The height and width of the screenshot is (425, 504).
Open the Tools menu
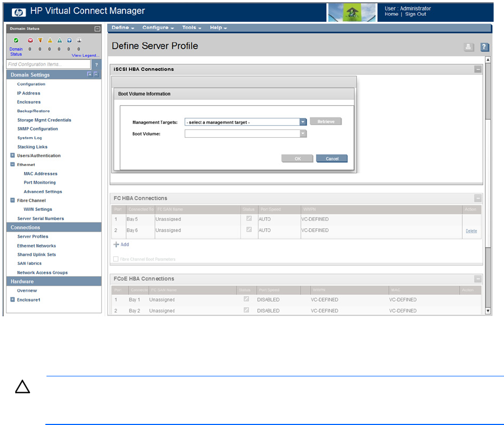[x=191, y=28]
